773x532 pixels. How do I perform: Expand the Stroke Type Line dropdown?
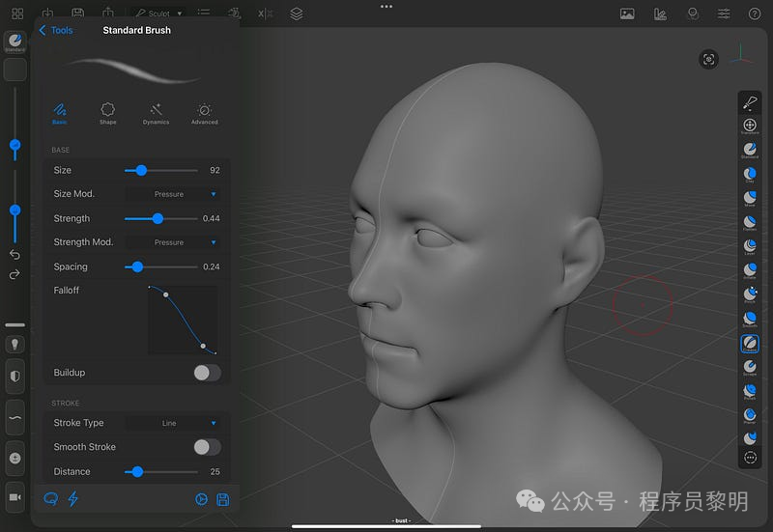[x=173, y=423]
